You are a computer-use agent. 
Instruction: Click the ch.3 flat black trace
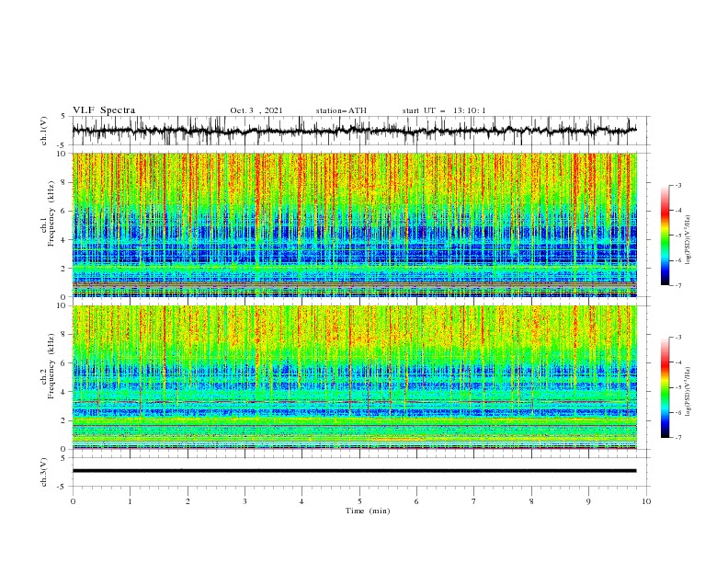(354, 471)
